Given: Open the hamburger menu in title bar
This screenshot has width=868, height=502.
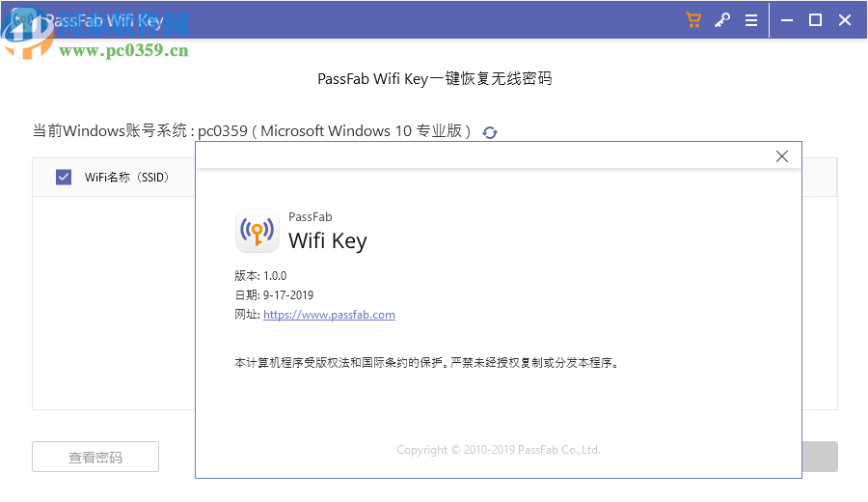Looking at the screenshot, I should 751,20.
